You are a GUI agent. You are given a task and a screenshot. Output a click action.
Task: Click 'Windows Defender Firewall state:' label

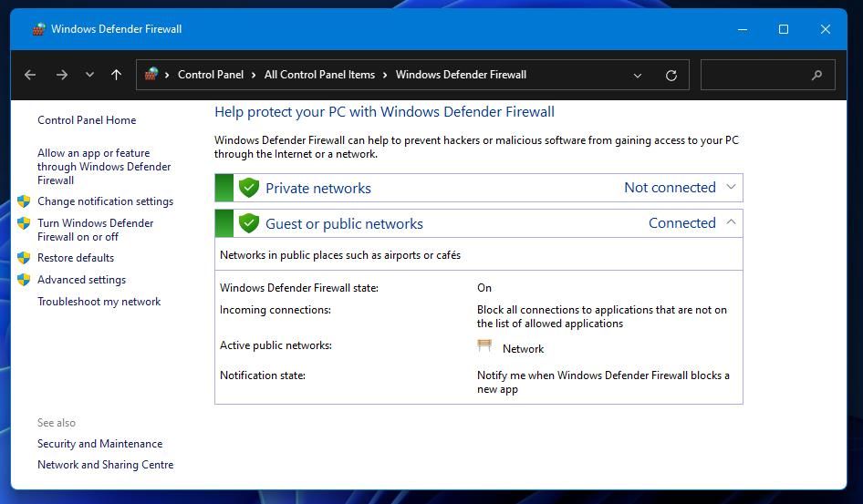tap(299, 288)
